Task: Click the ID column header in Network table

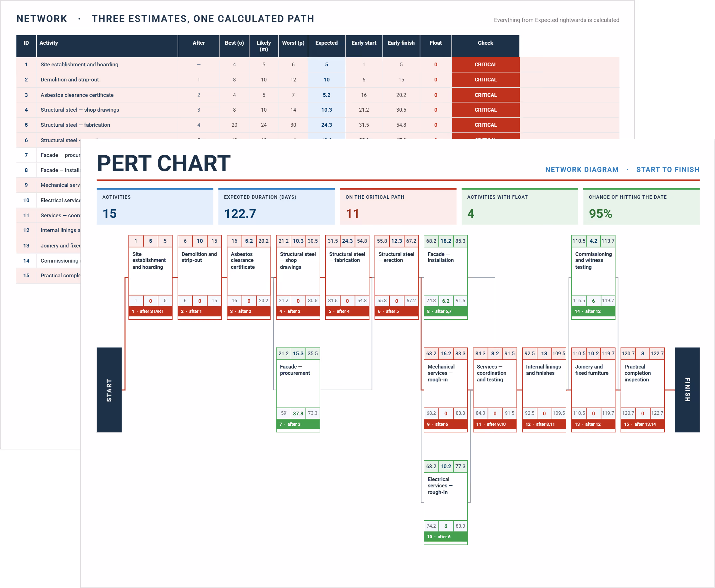Action: 26,46
